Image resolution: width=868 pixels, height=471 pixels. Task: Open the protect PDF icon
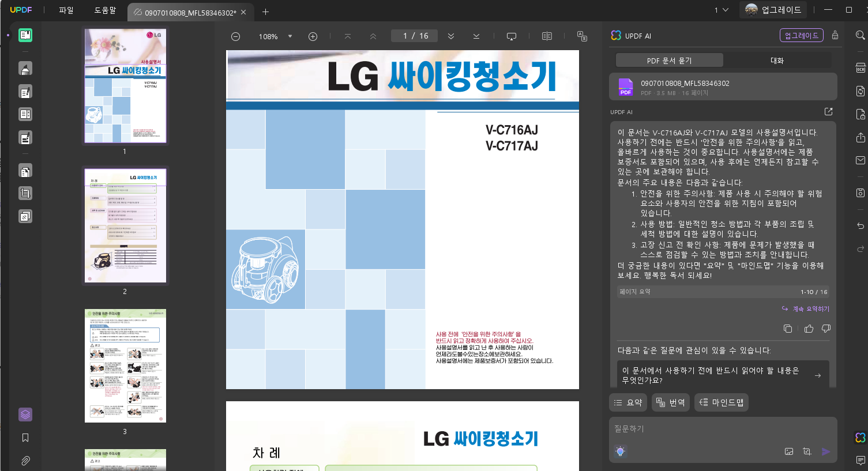click(x=860, y=114)
